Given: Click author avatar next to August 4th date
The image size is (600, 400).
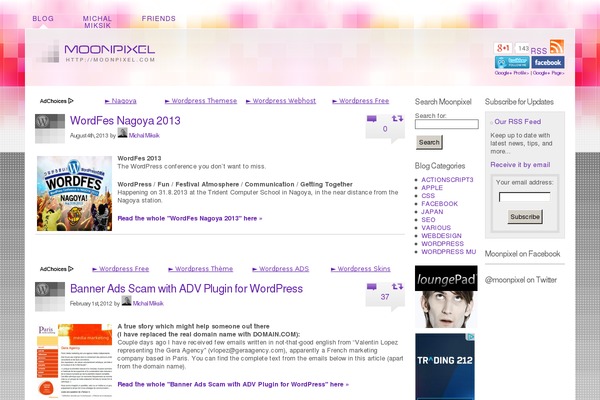Looking at the screenshot, I should (x=122, y=133).
